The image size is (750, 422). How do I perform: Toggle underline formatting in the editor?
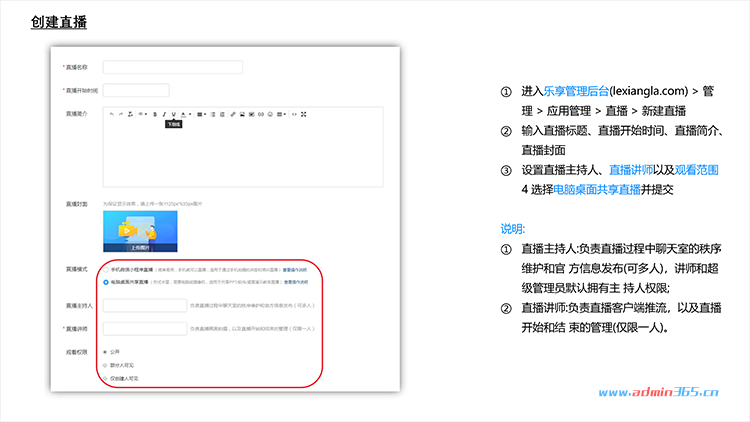pos(174,114)
